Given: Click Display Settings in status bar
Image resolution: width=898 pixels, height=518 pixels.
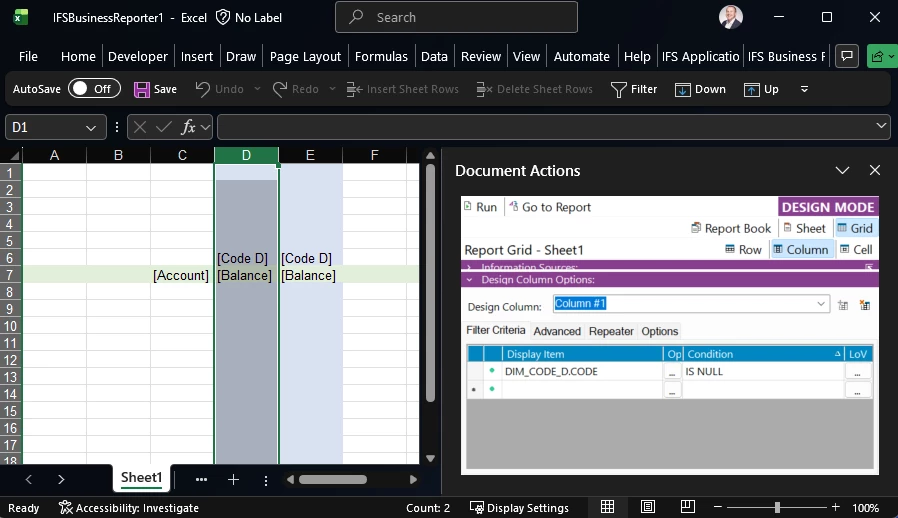Looking at the screenshot, I should [519, 508].
